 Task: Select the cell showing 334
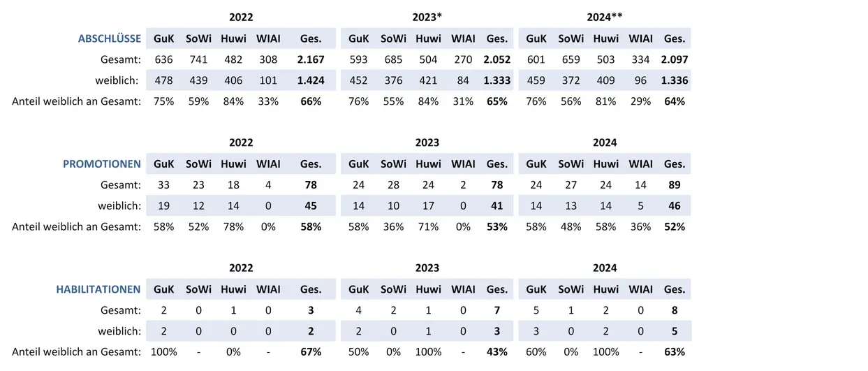tap(640, 60)
